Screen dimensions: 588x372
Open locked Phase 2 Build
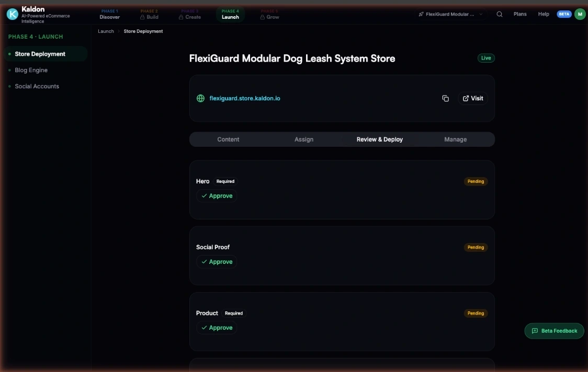pyautogui.click(x=149, y=14)
